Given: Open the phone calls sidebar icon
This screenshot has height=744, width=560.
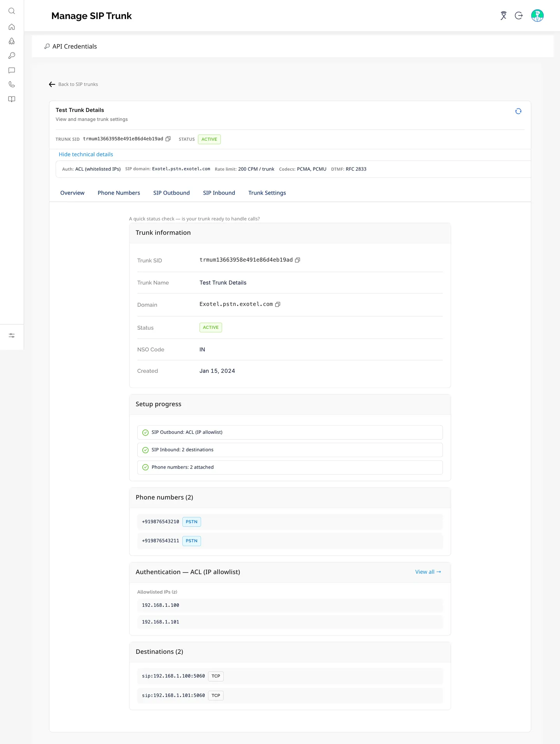Looking at the screenshot, I should [12, 84].
